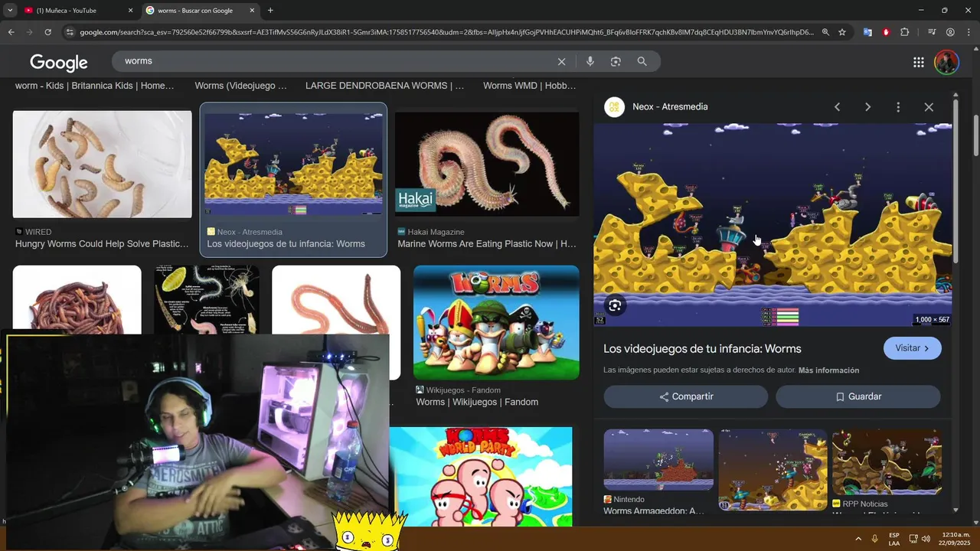This screenshot has height=551, width=980.
Task: Click the Compartir button
Action: [x=686, y=396]
